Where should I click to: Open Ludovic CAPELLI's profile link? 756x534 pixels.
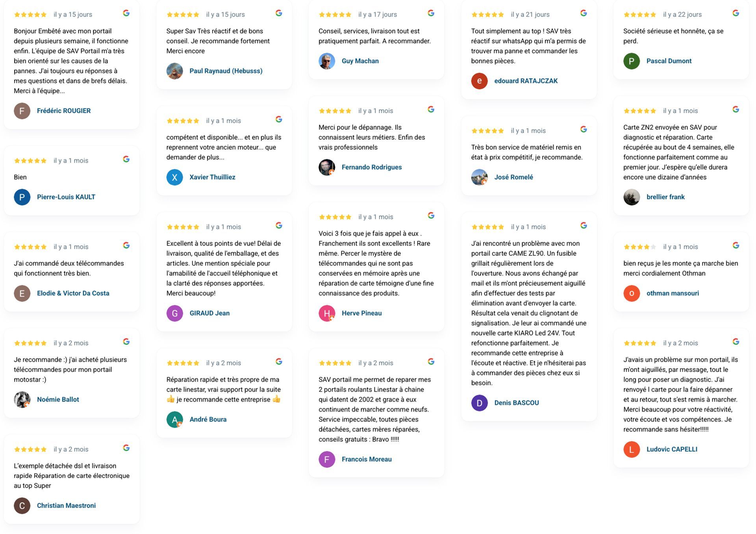(x=672, y=449)
